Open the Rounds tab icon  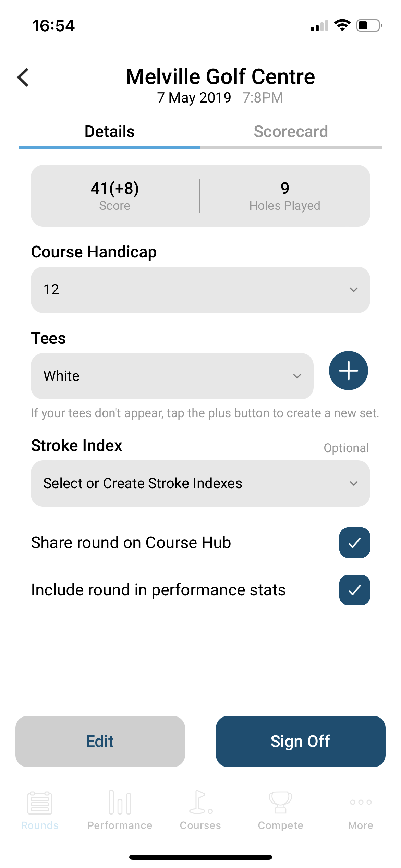tap(40, 803)
